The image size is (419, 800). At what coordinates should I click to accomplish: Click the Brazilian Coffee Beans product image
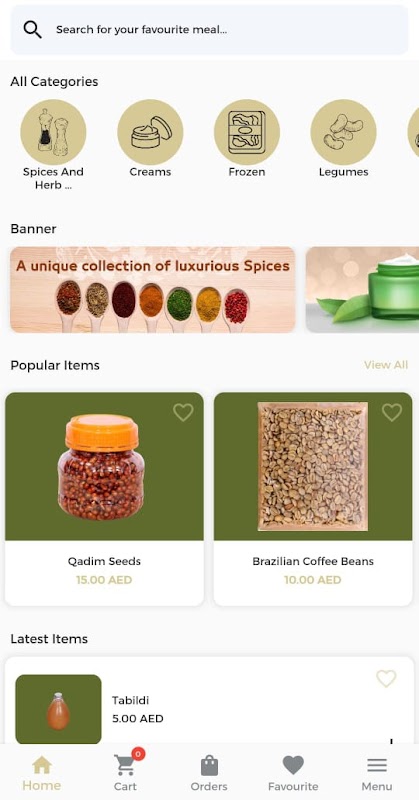313,466
